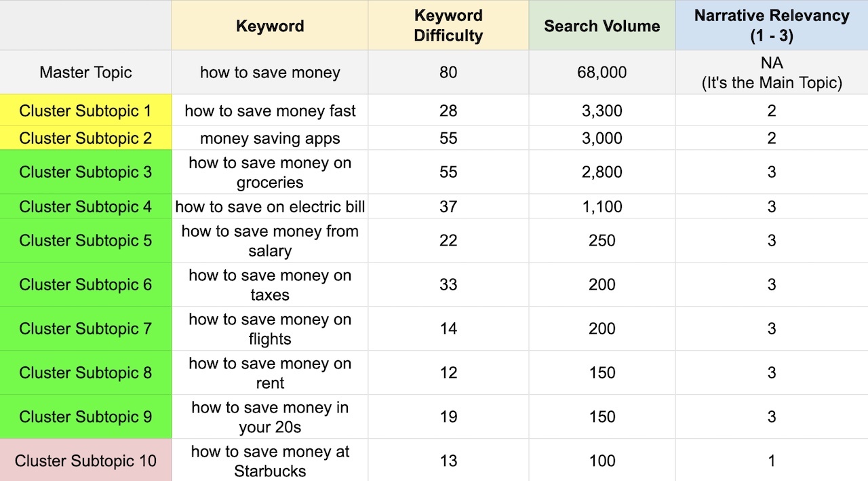Select the difficulty 22 cell
The width and height of the screenshot is (868, 481).
pyautogui.click(x=448, y=240)
